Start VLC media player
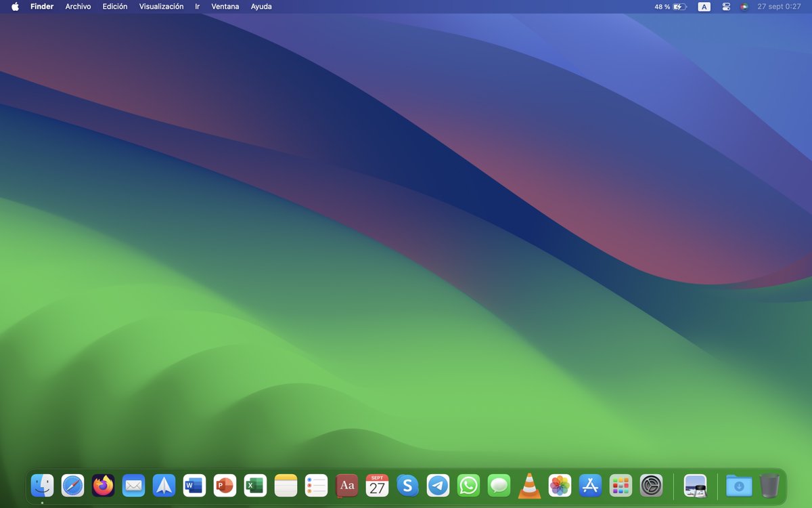Image resolution: width=812 pixels, height=508 pixels. [529, 485]
